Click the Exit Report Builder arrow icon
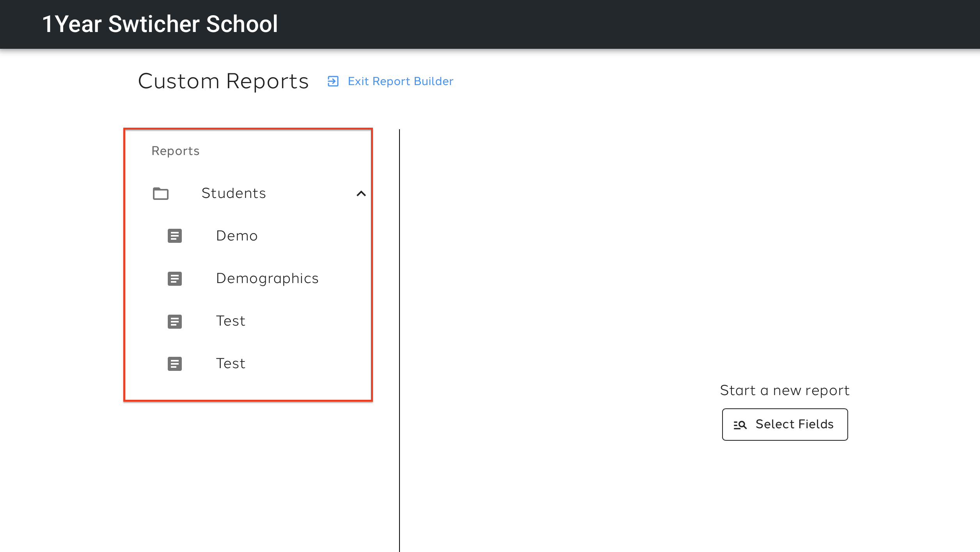Screen dimensions: 980x552 pos(333,81)
